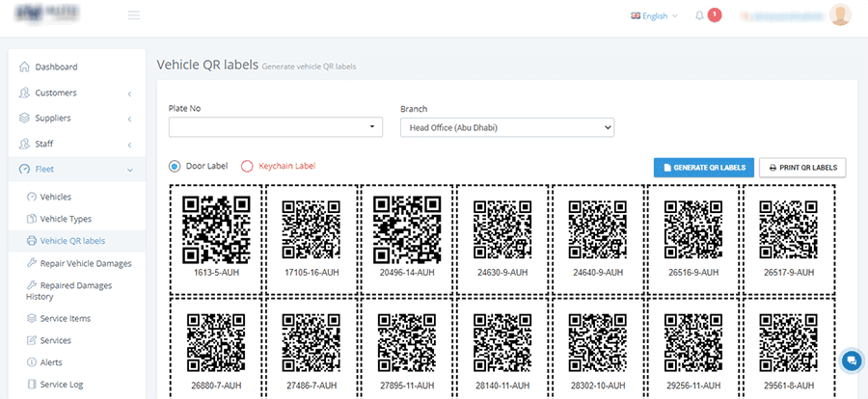
Task: Click the QR code for 27486-7-AUH
Action: tap(312, 343)
